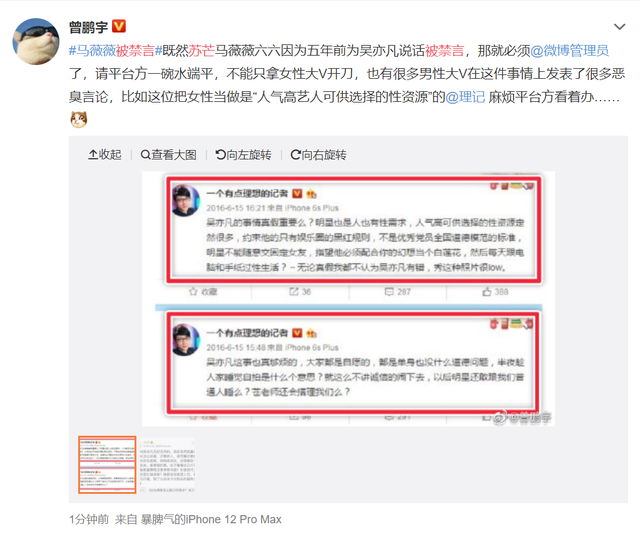
Task: Rotate image right with 向右旋转
Action: (x=318, y=155)
